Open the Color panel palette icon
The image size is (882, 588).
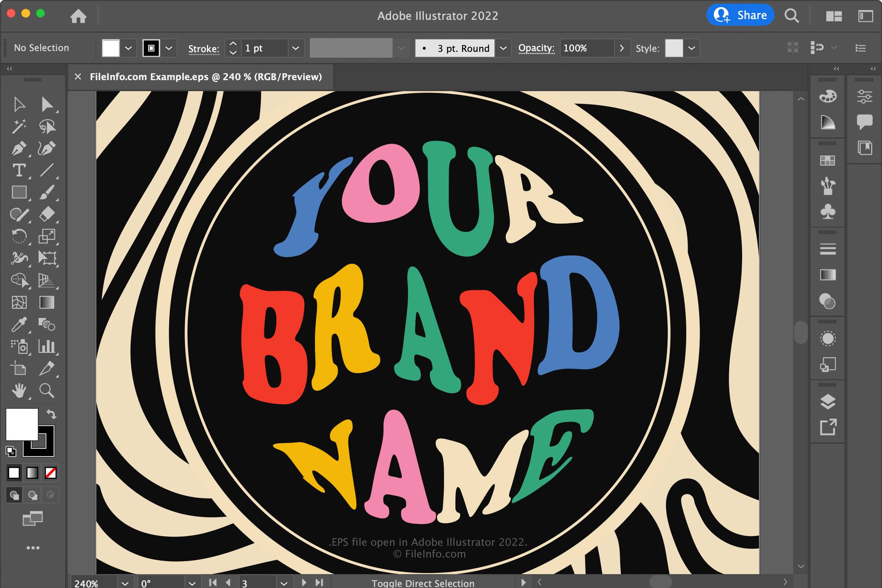pos(828,96)
